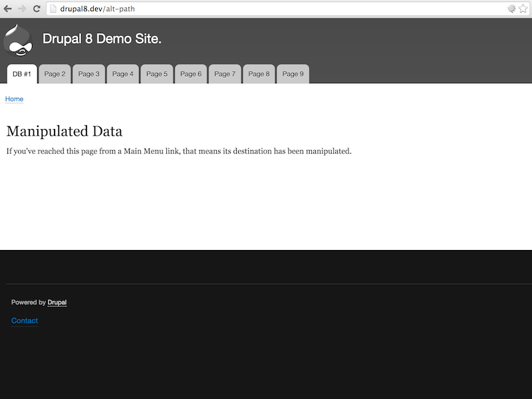This screenshot has width=532, height=399.
Task: Open the Drupal 8 Demo Site title link
Action: point(102,39)
